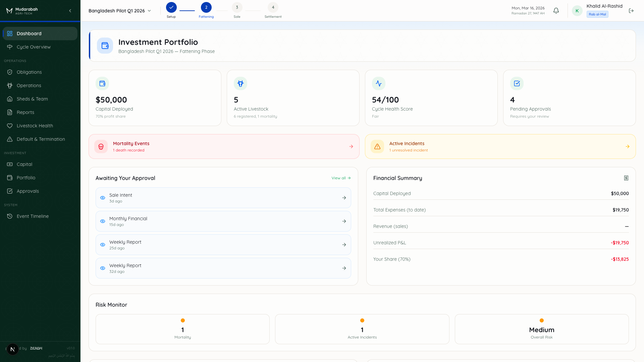The width and height of the screenshot is (644, 362).
Task: Click the Mortality Events skull icon
Action: (x=101, y=146)
